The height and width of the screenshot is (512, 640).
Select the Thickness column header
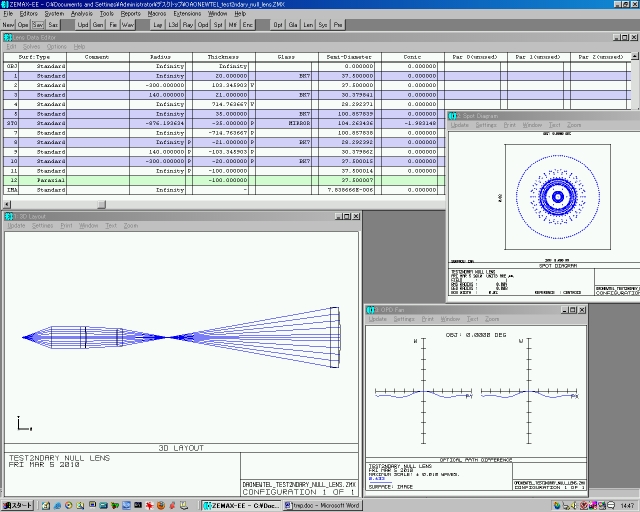coord(223,57)
